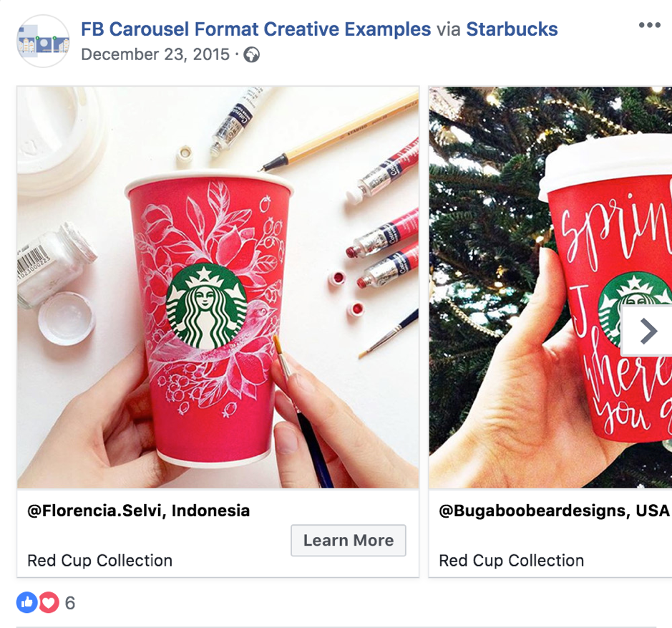Select Red Cup Collection under Florencia.Selvi card
The height and width of the screenshot is (628, 672).
coord(99,561)
